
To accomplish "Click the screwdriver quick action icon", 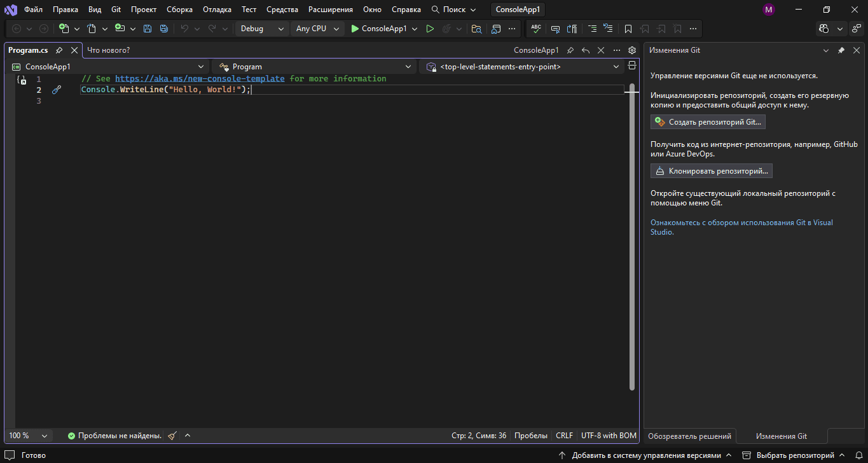I will [x=56, y=90].
